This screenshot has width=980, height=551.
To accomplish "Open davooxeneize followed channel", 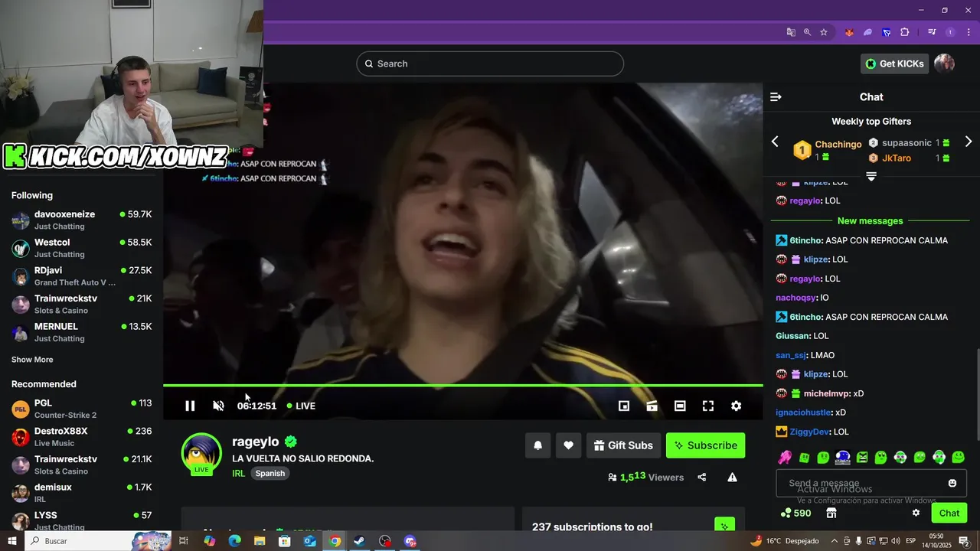I will 81,220.
